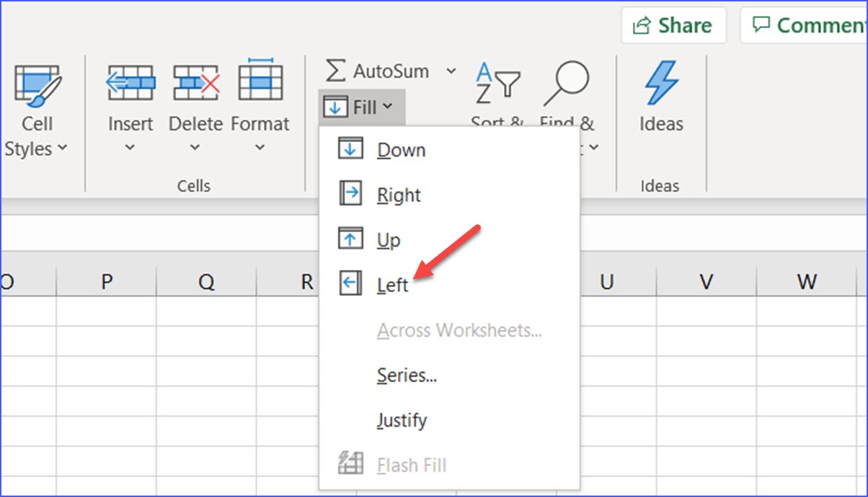Select the Left fill option
Screen dimensions: 868x497
(392, 283)
